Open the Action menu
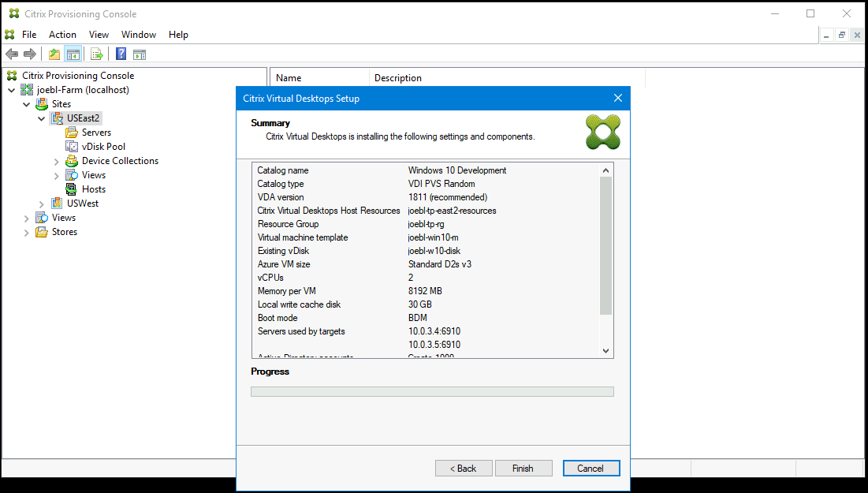 click(x=62, y=34)
